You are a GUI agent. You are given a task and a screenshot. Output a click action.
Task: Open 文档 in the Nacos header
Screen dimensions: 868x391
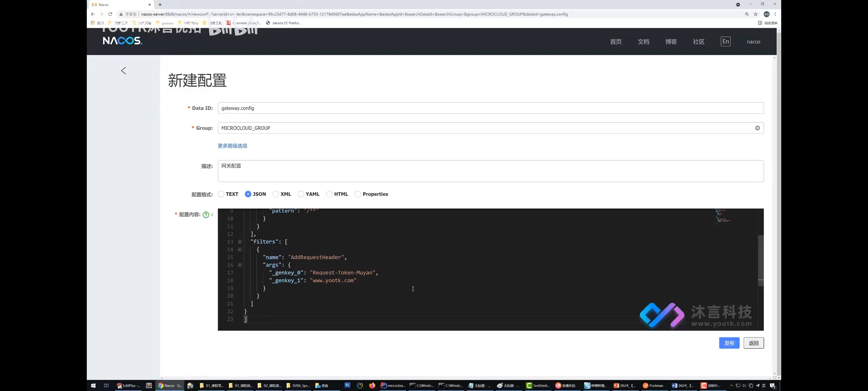tap(643, 42)
